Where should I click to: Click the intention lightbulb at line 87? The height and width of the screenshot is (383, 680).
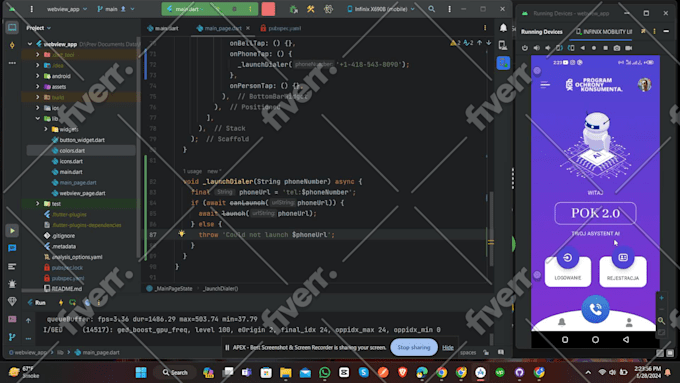pos(181,234)
